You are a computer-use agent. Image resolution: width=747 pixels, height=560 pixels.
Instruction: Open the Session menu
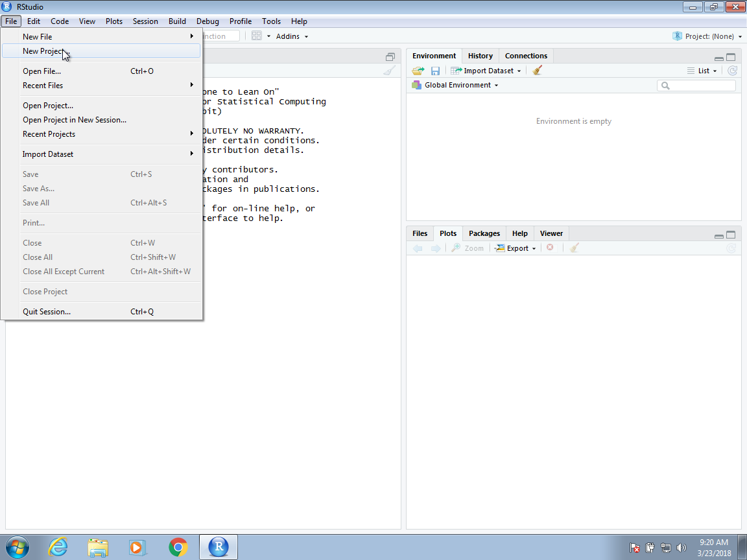145,21
